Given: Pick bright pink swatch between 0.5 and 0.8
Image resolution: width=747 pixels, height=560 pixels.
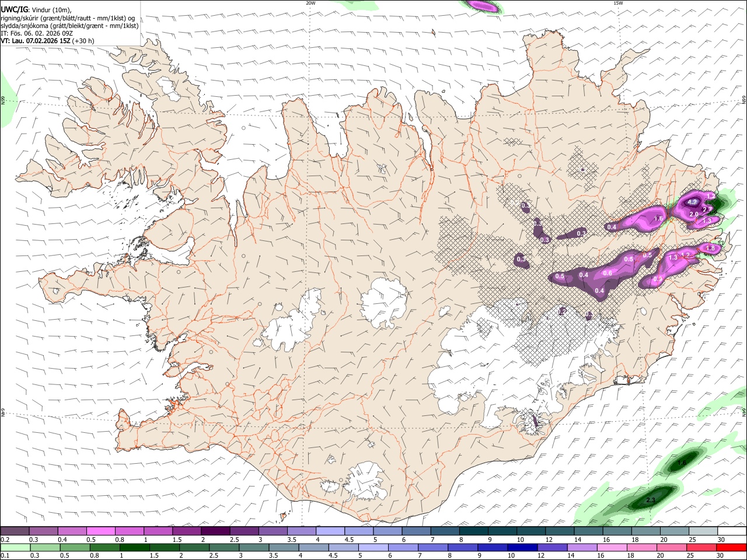Looking at the screenshot, I should pyautogui.click(x=100, y=531).
